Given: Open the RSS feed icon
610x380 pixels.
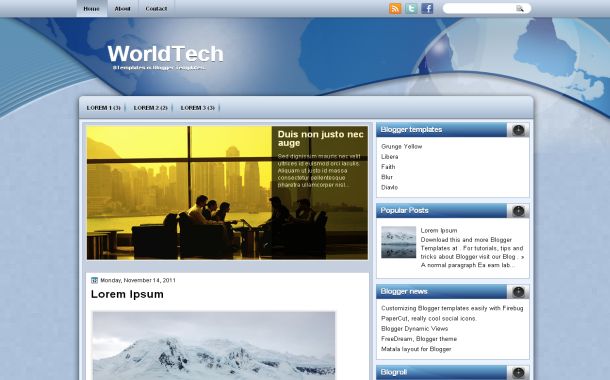Looking at the screenshot, I should 395,9.
